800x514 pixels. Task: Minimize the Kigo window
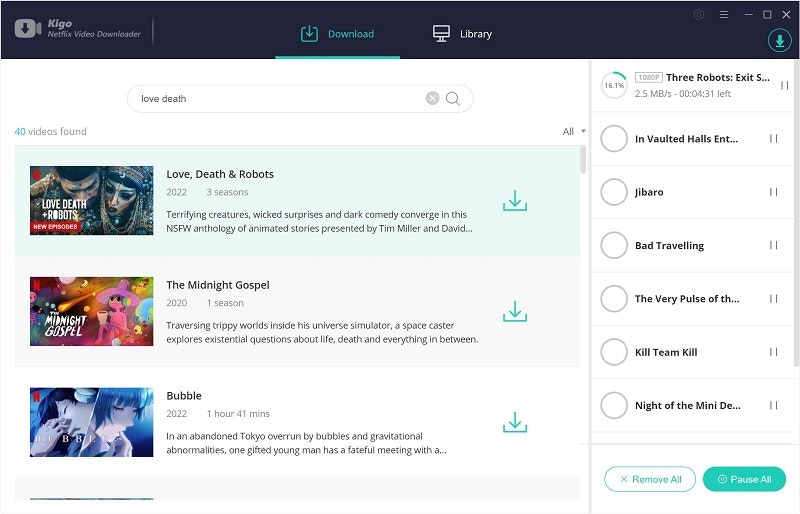(x=748, y=15)
